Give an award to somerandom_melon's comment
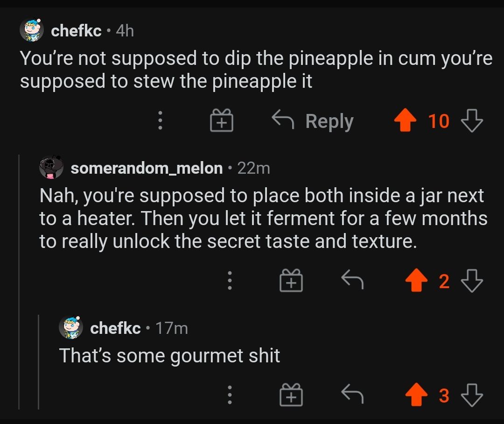This screenshot has height=424, width=504. click(290, 281)
